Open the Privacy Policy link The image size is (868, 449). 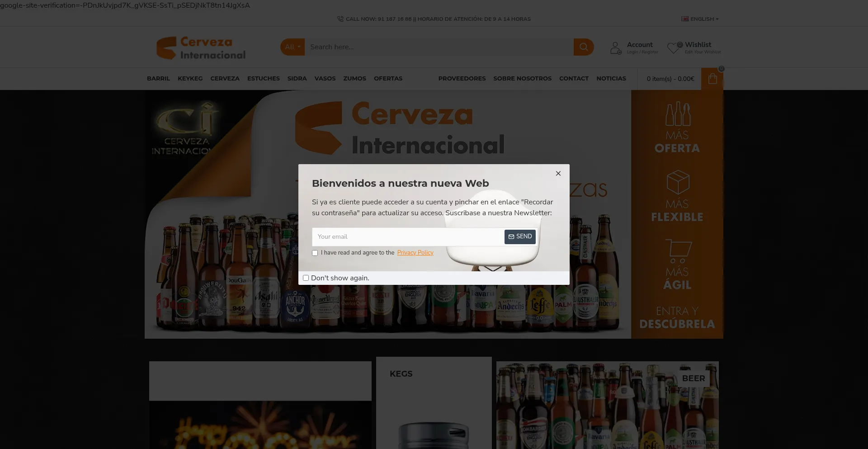click(415, 253)
